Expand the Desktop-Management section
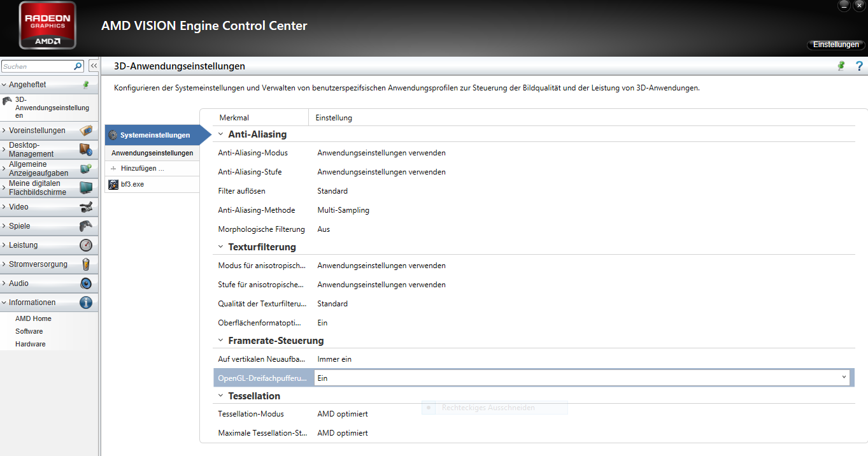The height and width of the screenshot is (456, 868). tap(4, 150)
